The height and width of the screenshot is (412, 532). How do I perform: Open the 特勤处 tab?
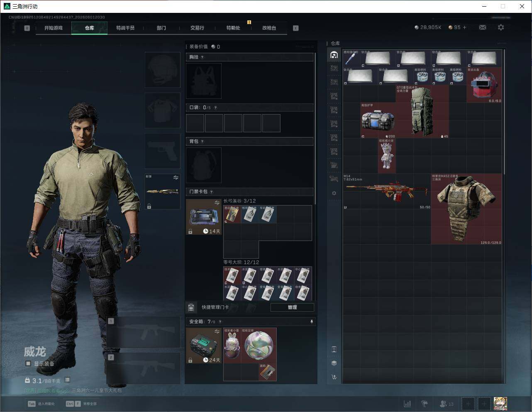(233, 28)
